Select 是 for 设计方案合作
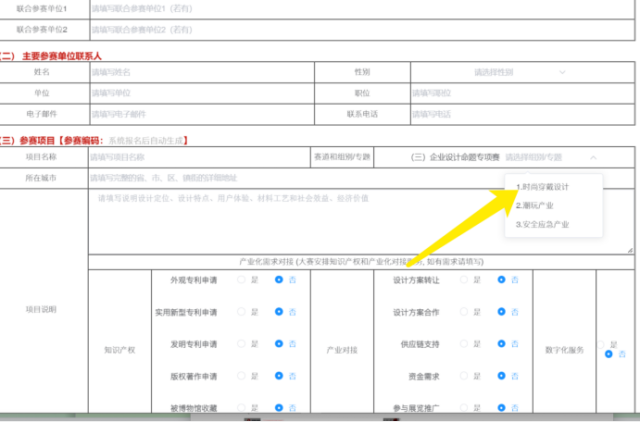The height and width of the screenshot is (422, 640). click(464, 312)
